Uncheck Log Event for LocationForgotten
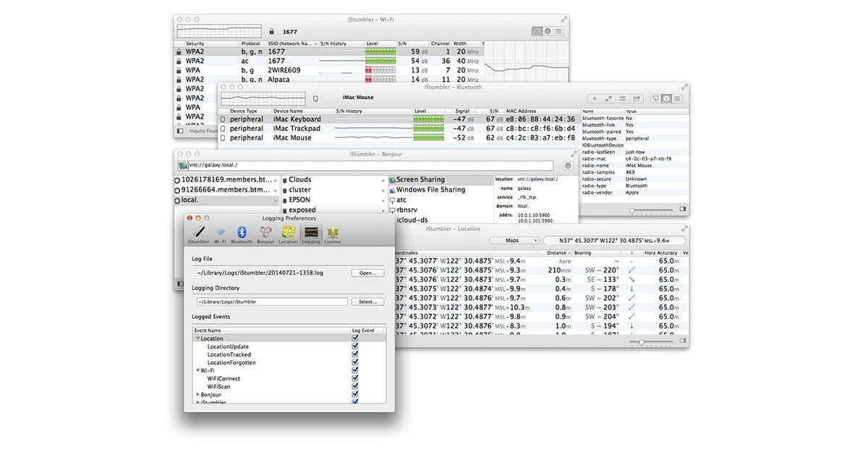Image resolution: width=868 pixels, height=454 pixels. [x=355, y=362]
